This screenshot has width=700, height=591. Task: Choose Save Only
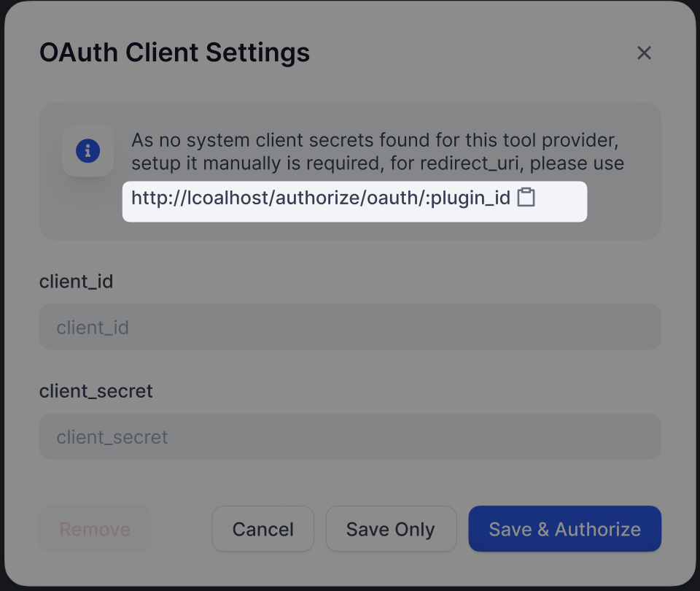(390, 529)
